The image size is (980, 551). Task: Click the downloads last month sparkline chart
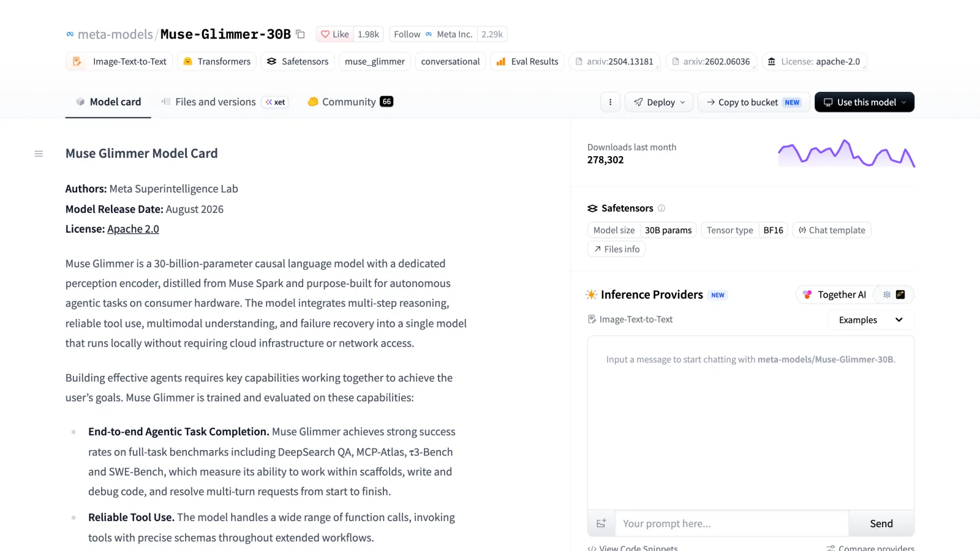click(846, 153)
